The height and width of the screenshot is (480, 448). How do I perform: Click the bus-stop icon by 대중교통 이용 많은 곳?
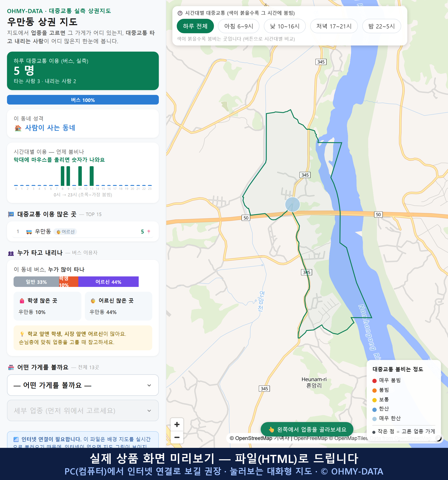click(x=11, y=214)
